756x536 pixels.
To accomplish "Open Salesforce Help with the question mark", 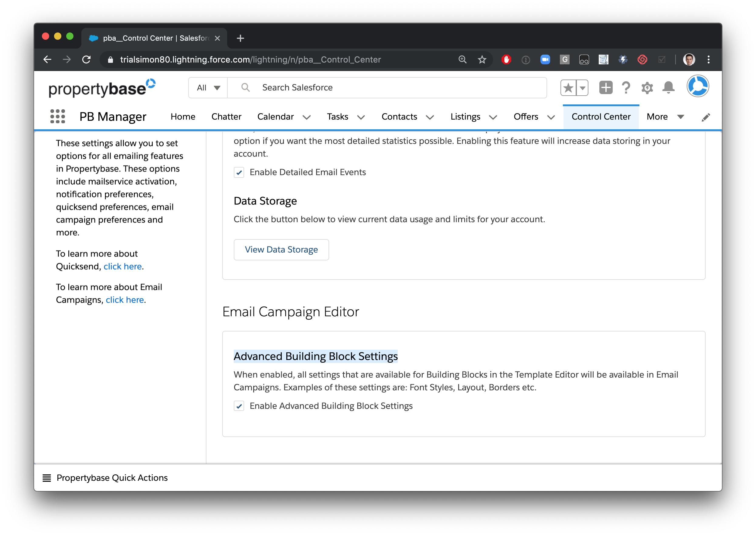I will (626, 87).
